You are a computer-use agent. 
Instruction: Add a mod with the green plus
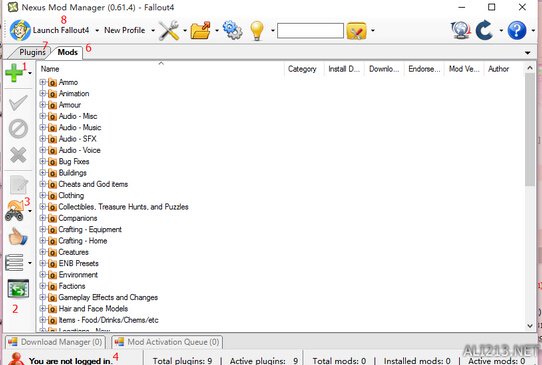(14, 73)
